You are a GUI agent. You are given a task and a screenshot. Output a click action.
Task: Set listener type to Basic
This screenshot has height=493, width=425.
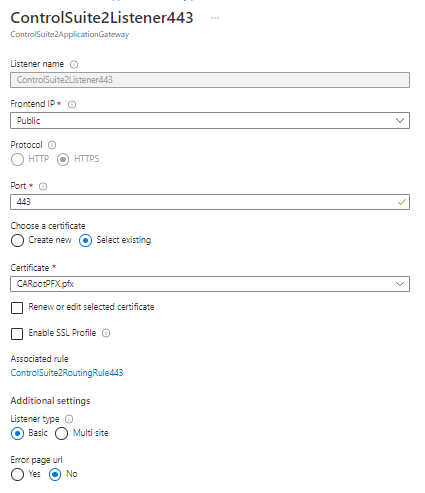[x=17, y=434]
